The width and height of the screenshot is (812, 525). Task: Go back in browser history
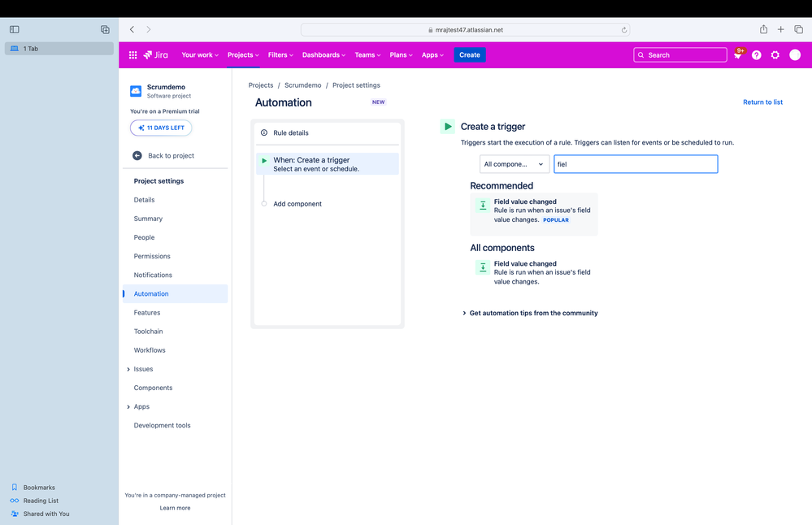point(132,29)
